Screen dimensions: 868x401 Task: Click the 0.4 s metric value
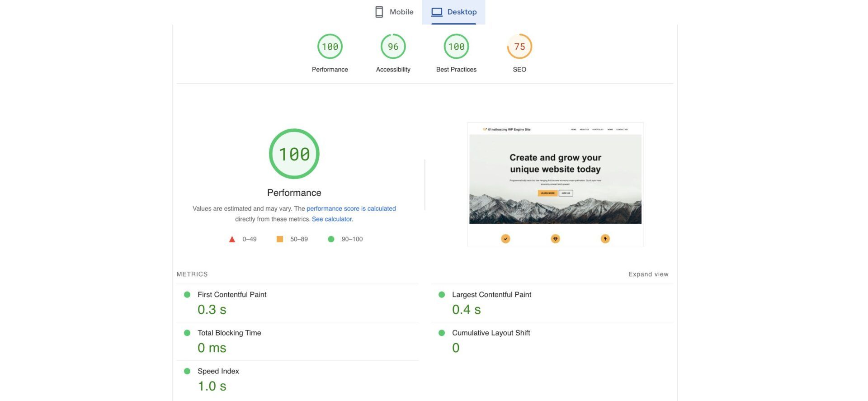[x=467, y=310]
